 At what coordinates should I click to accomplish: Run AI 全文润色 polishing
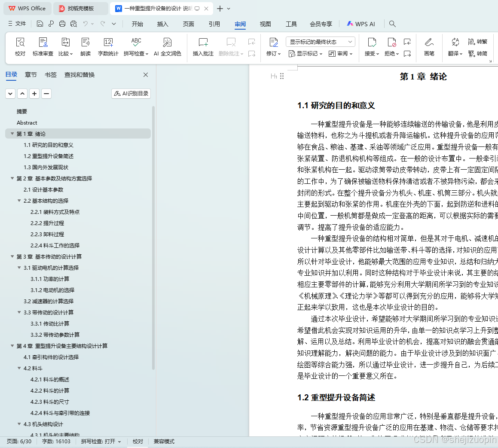[168, 47]
